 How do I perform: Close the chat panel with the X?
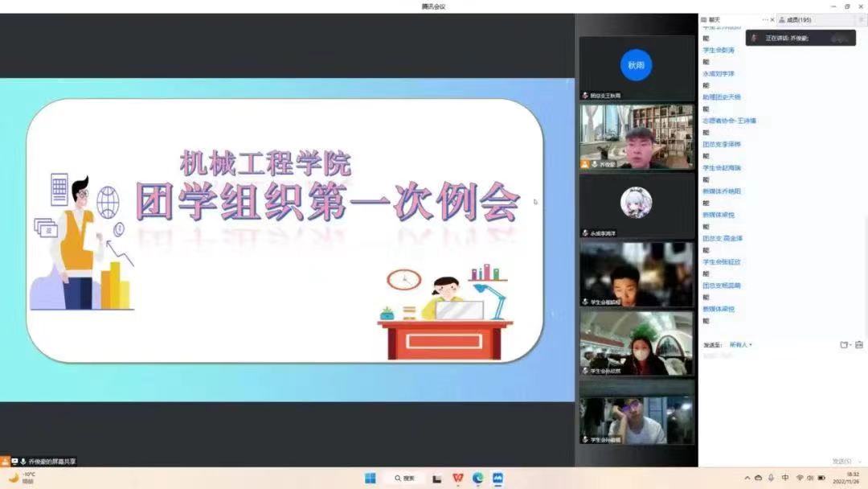click(x=773, y=19)
